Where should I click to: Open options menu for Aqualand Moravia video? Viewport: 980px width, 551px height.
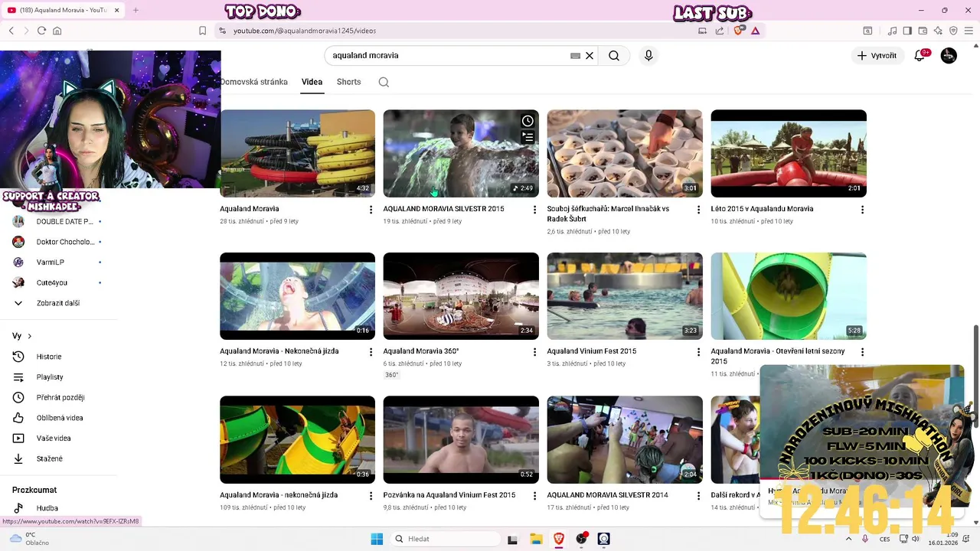pyautogui.click(x=371, y=210)
